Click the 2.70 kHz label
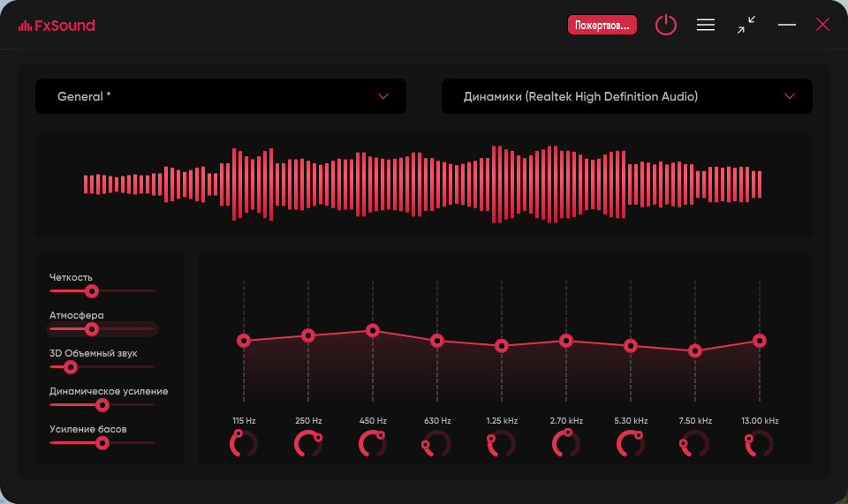 point(566,421)
